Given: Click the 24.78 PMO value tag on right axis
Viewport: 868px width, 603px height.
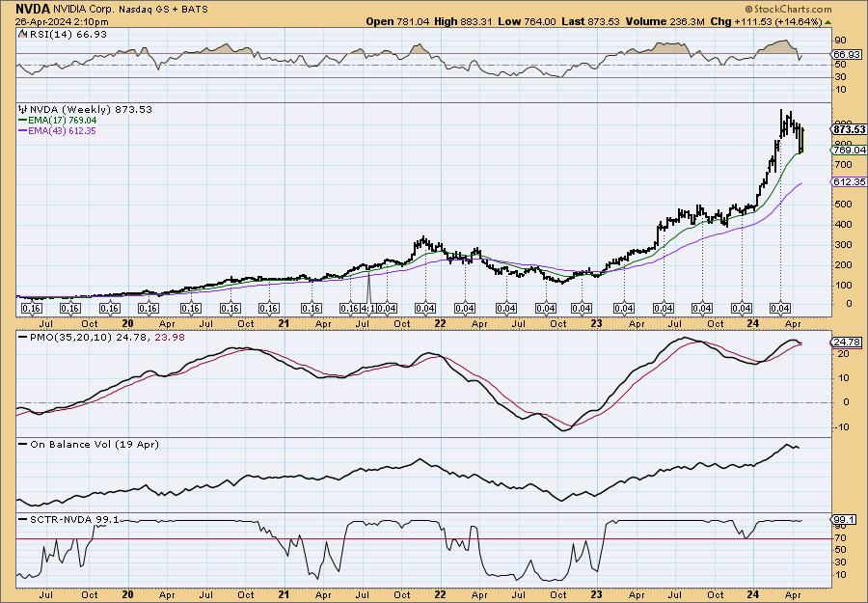Looking at the screenshot, I should pos(845,343).
